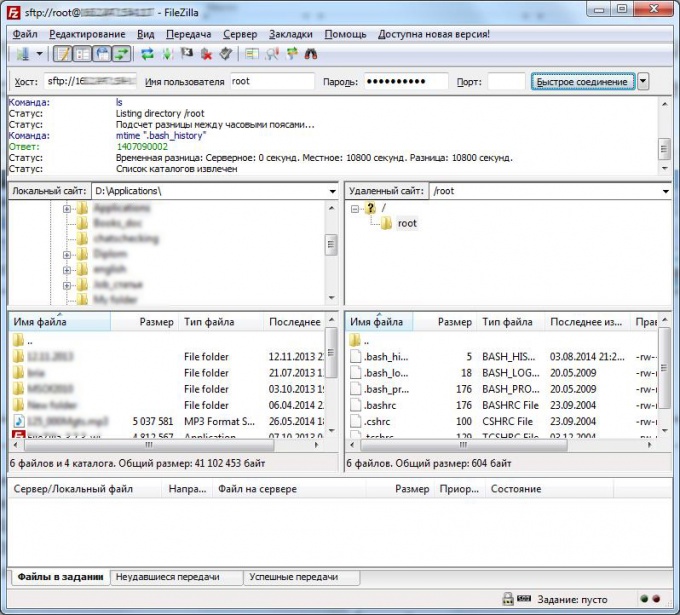The height and width of the screenshot is (615, 680).
Task: Click the green activity LED indicator
Action: 644,599
